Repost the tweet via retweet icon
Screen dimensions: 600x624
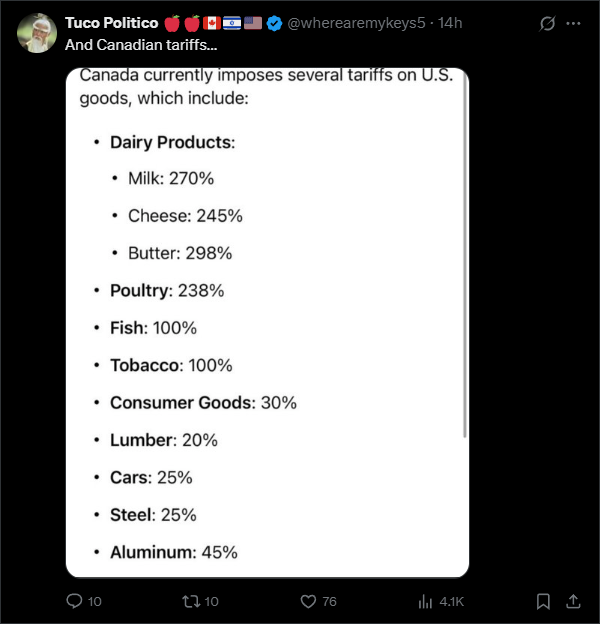(x=191, y=601)
